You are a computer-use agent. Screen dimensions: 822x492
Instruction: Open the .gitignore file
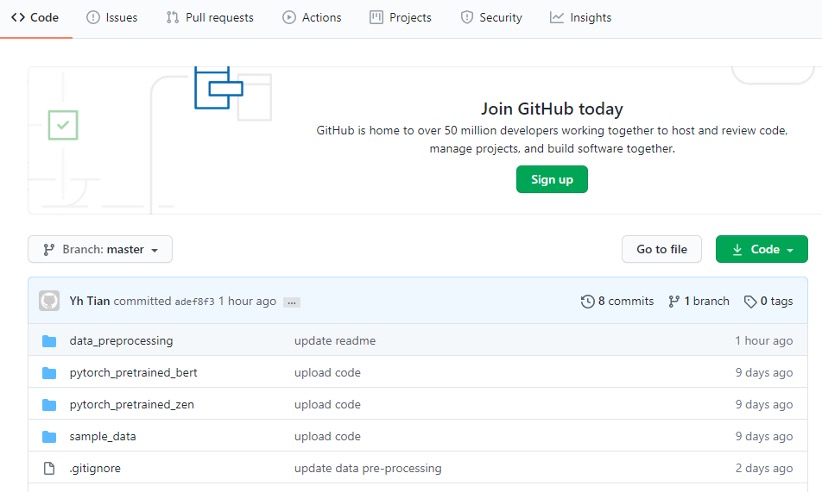click(x=95, y=468)
